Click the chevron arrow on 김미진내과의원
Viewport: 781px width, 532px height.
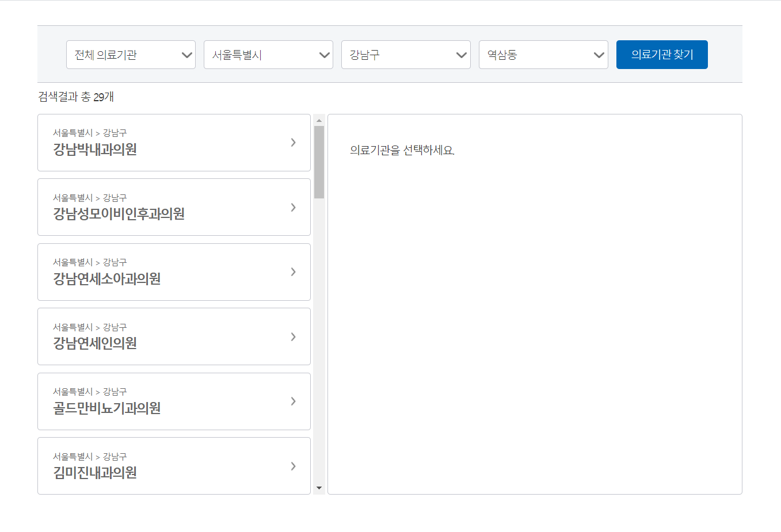pyautogui.click(x=294, y=466)
